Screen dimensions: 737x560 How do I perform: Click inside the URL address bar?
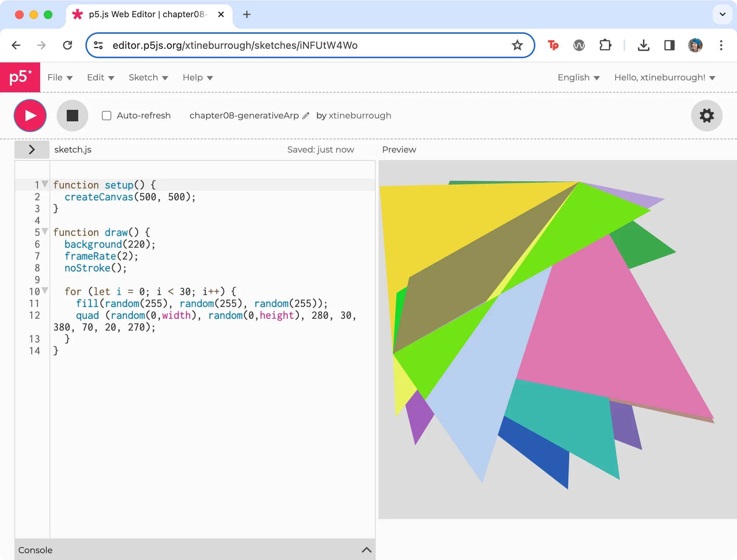tap(287, 45)
